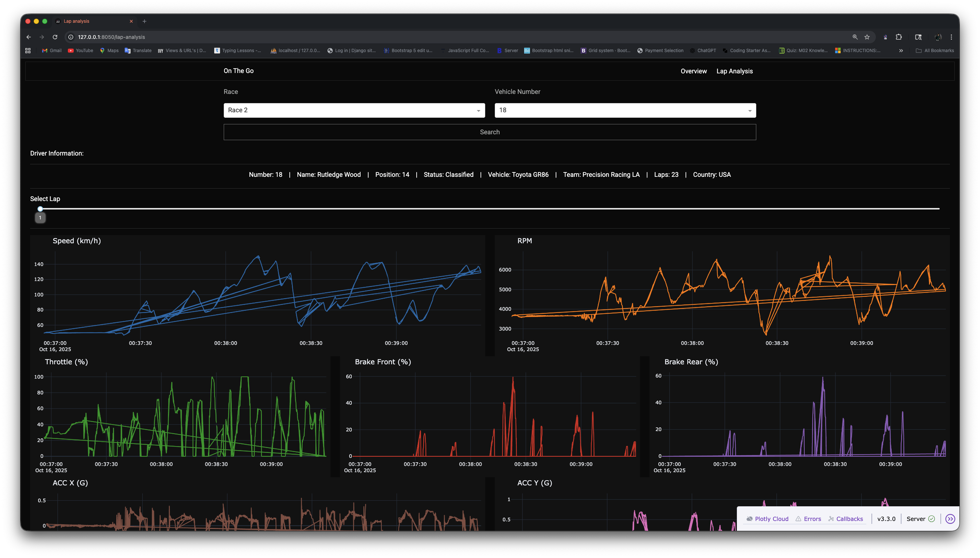Switch to Lap Analysis nav tab
Image resolution: width=980 pixels, height=558 pixels.
[x=734, y=71]
